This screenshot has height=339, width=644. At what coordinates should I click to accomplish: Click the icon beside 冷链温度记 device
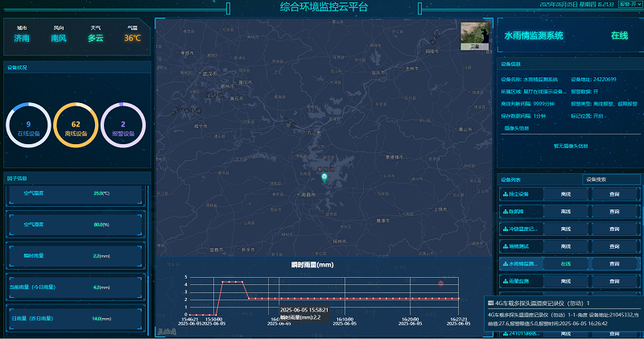(504, 229)
